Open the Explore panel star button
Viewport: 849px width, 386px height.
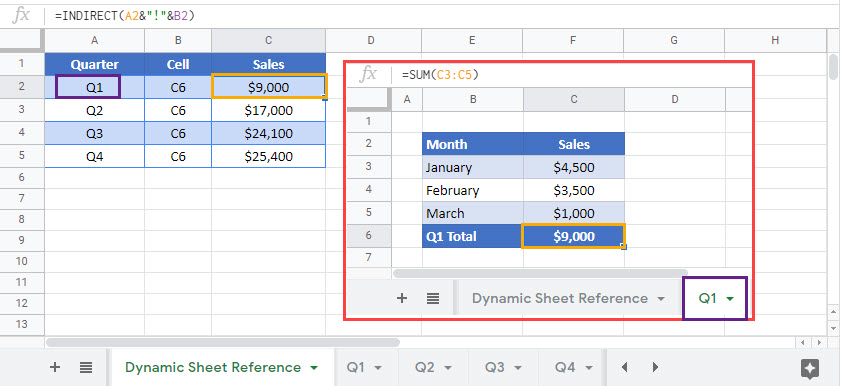[x=809, y=369]
